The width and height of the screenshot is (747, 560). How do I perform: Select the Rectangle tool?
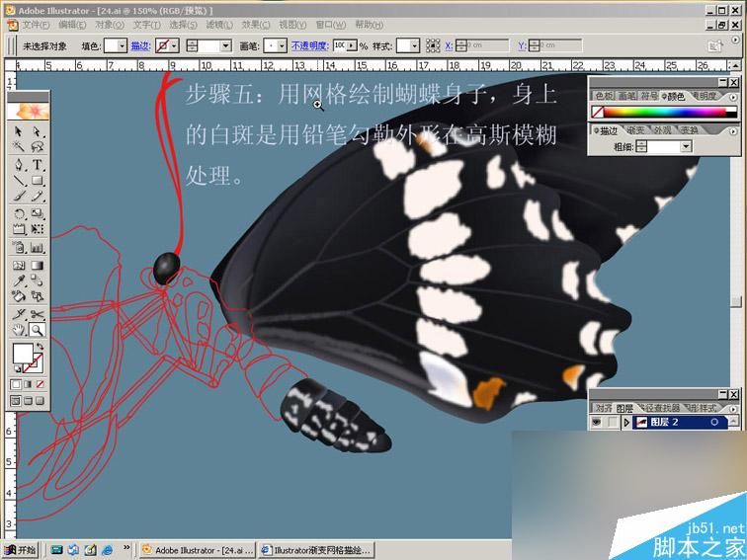pyautogui.click(x=38, y=181)
